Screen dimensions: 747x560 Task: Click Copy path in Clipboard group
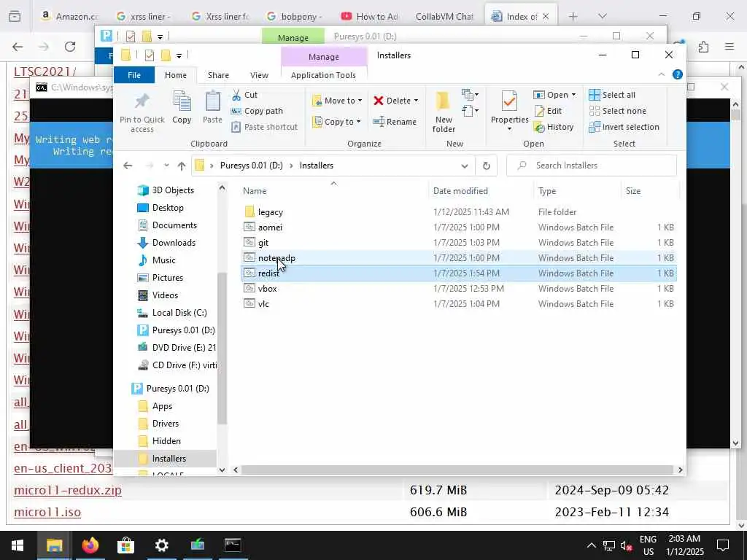(257, 111)
